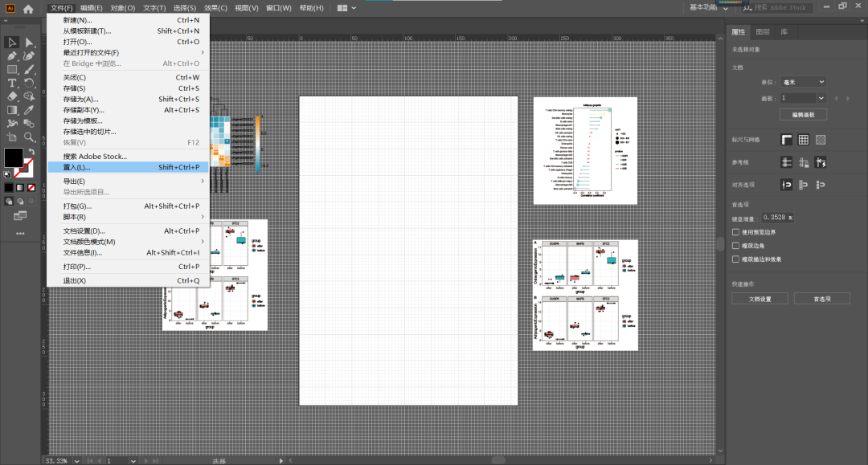Switch to the 库 libraries tab
Viewport: 868px width, 465px height.
point(784,32)
